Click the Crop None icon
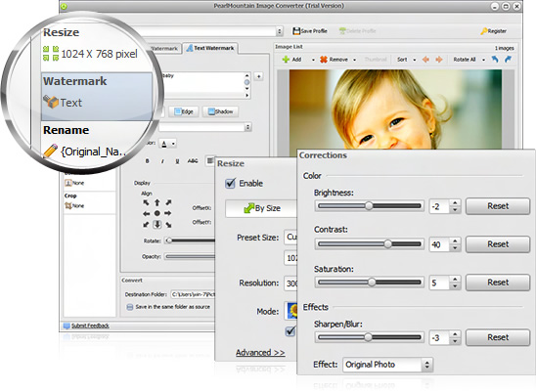 tap(68, 205)
